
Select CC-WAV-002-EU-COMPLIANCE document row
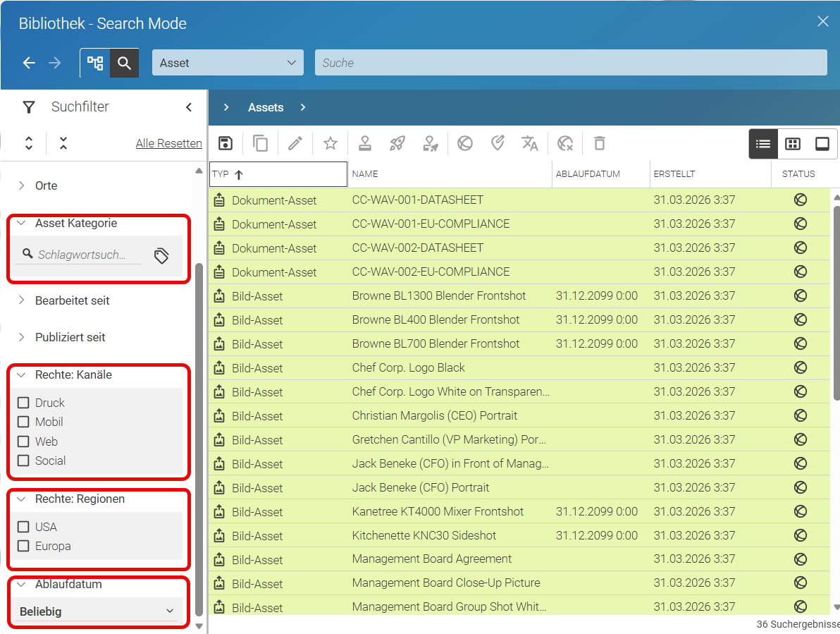(519, 272)
